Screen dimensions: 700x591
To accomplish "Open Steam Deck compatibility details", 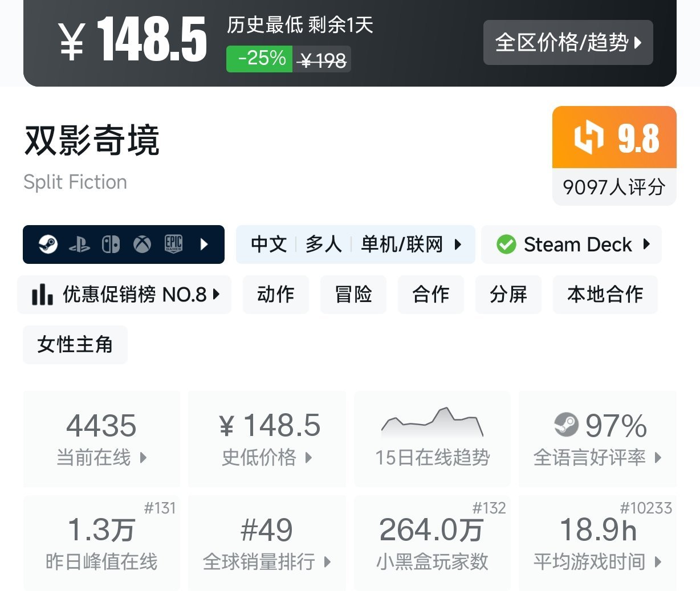I will pyautogui.click(x=572, y=244).
